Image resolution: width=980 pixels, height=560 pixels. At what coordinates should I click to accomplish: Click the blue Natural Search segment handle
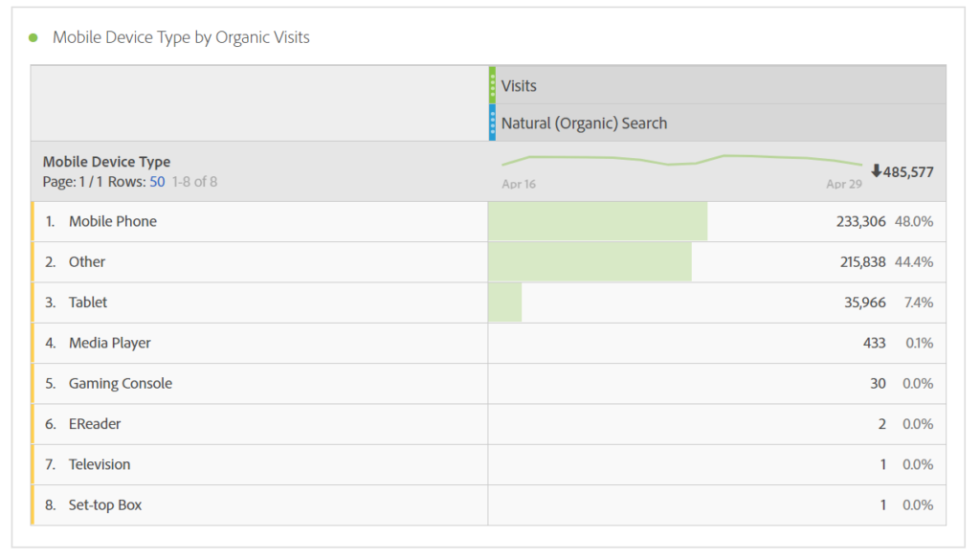coord(492,123)
